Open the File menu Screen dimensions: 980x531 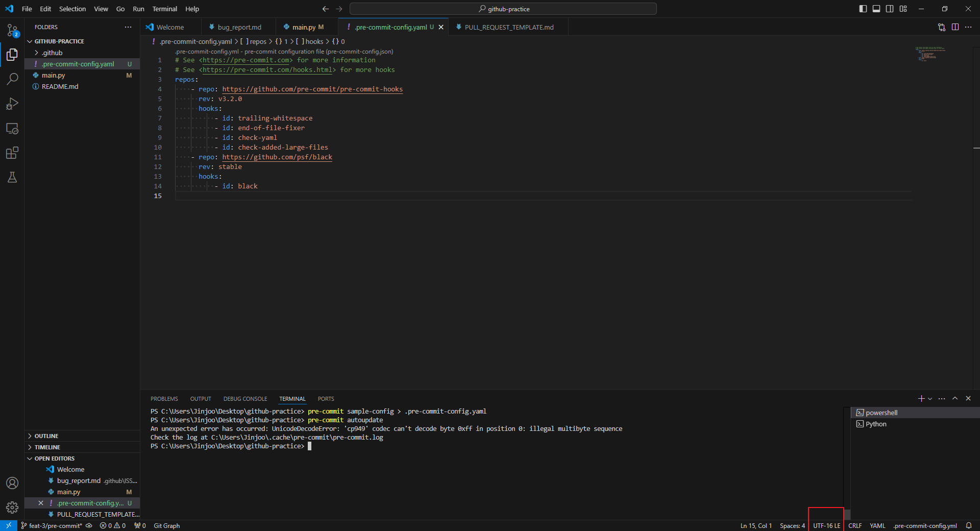coord(27,9)
